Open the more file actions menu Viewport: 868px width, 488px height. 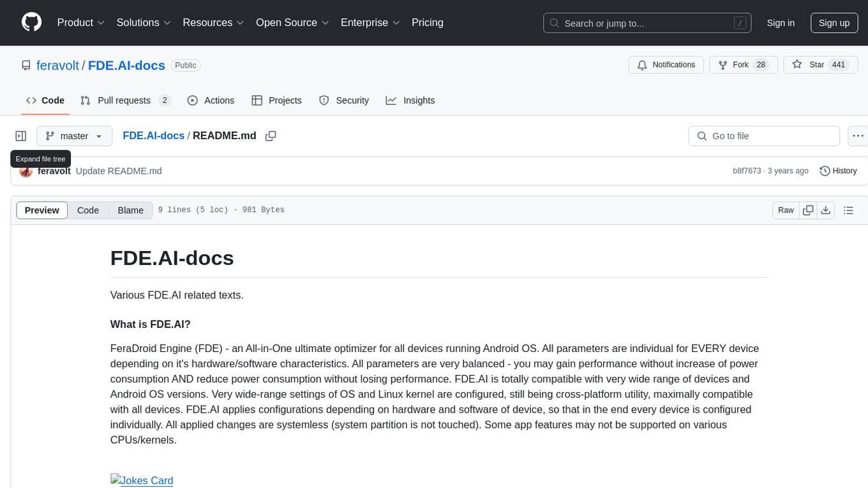tap(858, 136)
